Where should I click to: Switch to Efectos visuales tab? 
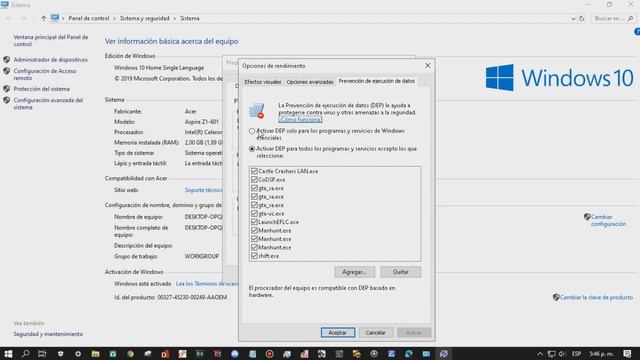(262, 82)
